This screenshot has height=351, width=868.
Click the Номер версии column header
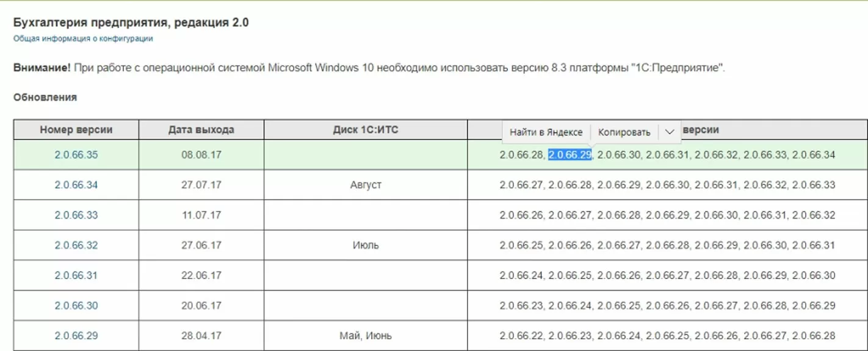tap(76, 129)
